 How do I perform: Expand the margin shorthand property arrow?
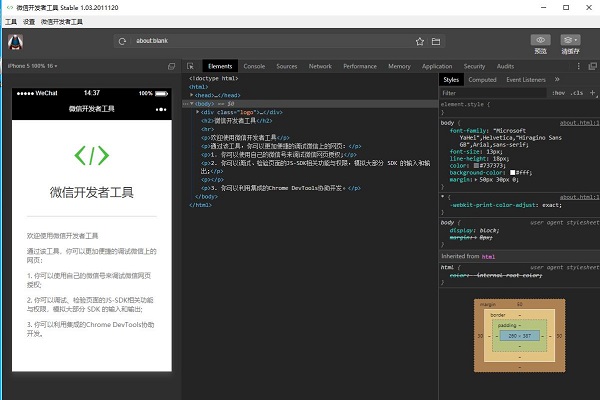(x=476, y=180)
